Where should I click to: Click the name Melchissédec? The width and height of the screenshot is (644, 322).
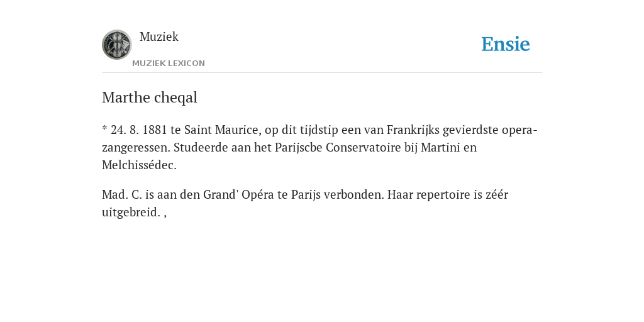(x=139, y=165)
